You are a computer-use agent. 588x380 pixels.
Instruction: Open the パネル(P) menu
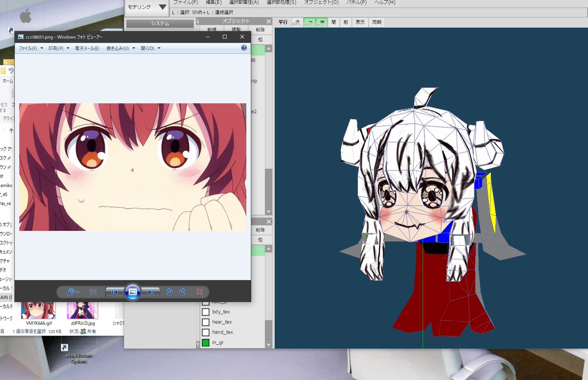click(357, 2)
